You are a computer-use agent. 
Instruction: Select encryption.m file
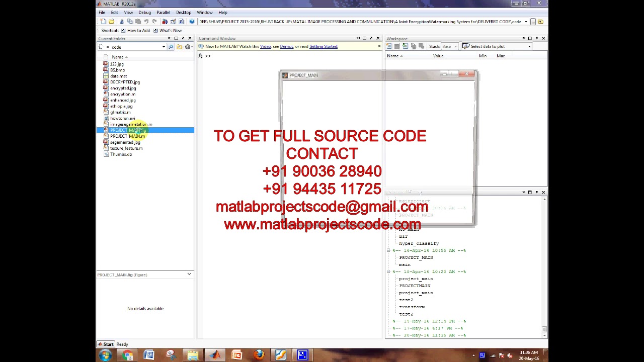122,94
